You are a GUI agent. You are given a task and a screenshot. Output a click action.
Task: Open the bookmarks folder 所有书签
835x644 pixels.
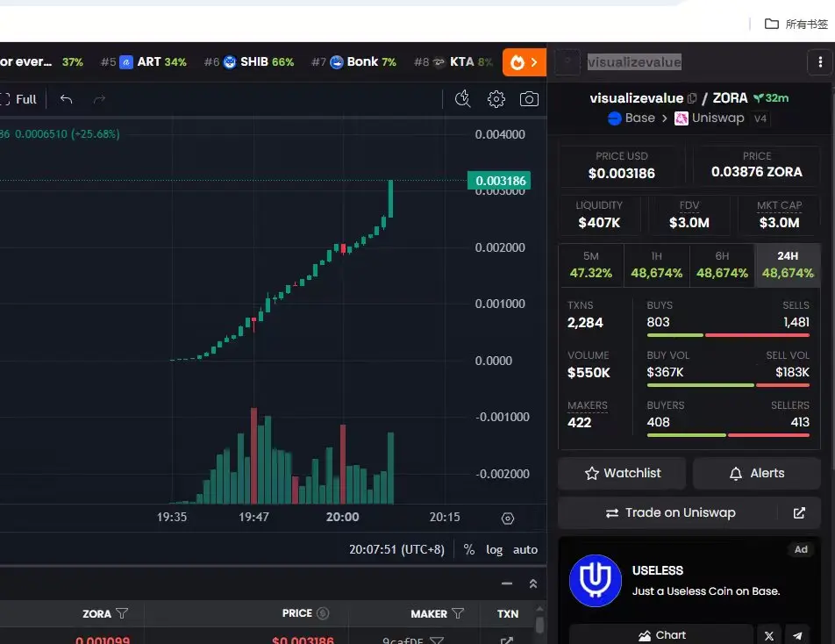[796, 24]
